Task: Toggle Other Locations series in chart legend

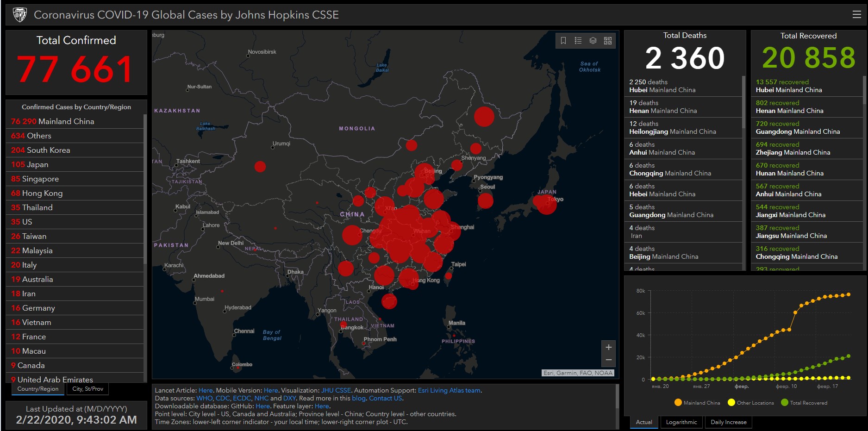Action: pos(750,403)
